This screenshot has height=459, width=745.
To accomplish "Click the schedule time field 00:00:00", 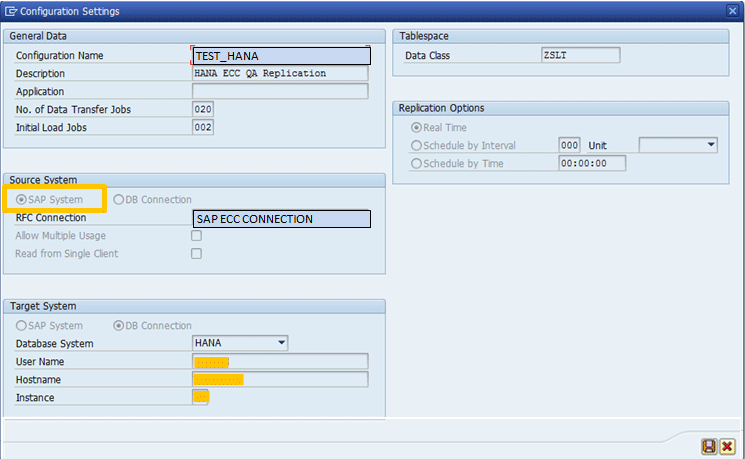I will click(592, 163).
